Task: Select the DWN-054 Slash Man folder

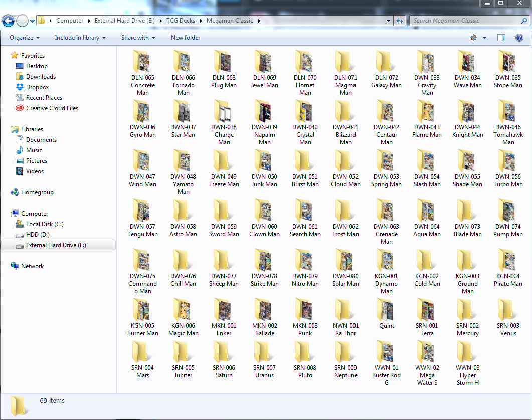Action: pyautogui.click(x=427, y=168)
